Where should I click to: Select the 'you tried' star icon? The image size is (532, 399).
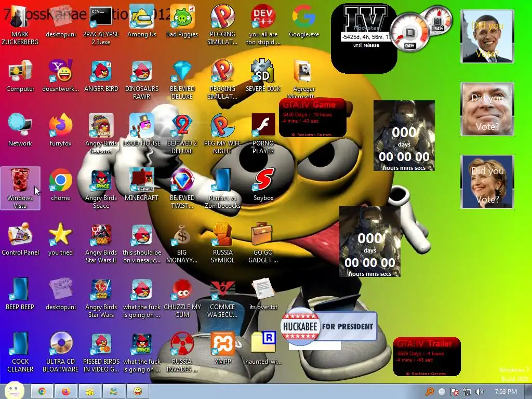coord(61,240)
